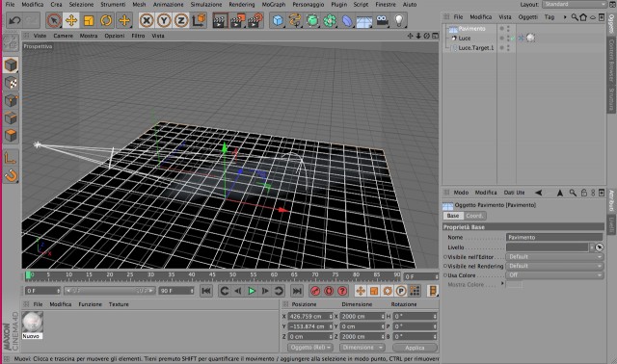Screen dimensions: 617x364
Task: Open Usa Colore dropdown
Action: pyautogui.click(x=554, y=275)
